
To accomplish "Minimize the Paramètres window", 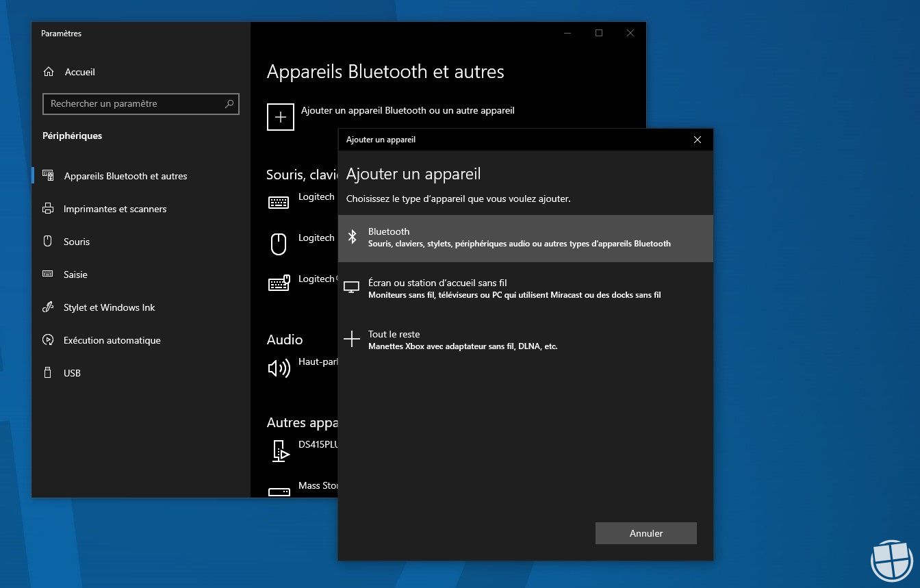I will coord(567,33).
